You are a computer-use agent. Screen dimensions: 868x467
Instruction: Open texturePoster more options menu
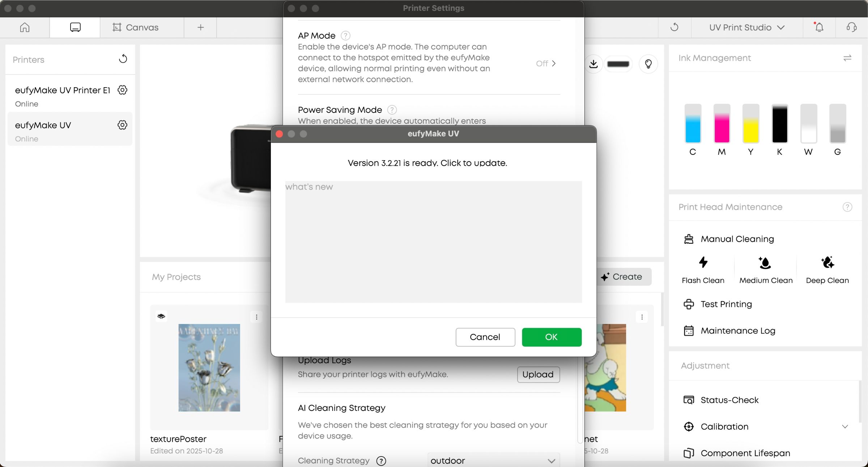[256, 317]
